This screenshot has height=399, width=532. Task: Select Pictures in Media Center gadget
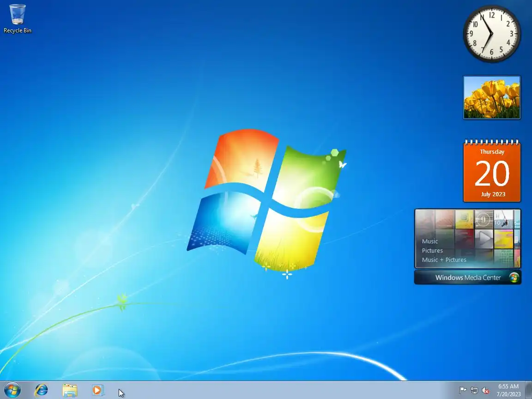coord(432,250)
